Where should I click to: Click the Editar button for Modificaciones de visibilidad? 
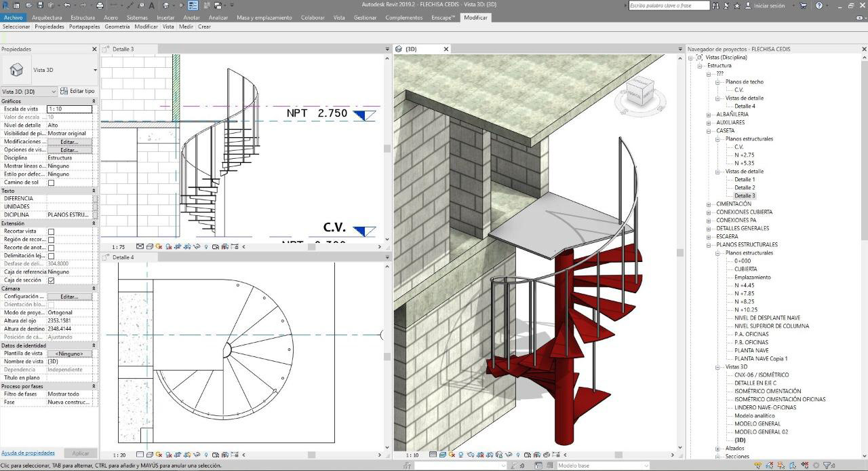pyautogui.click(x=69, y=142)
